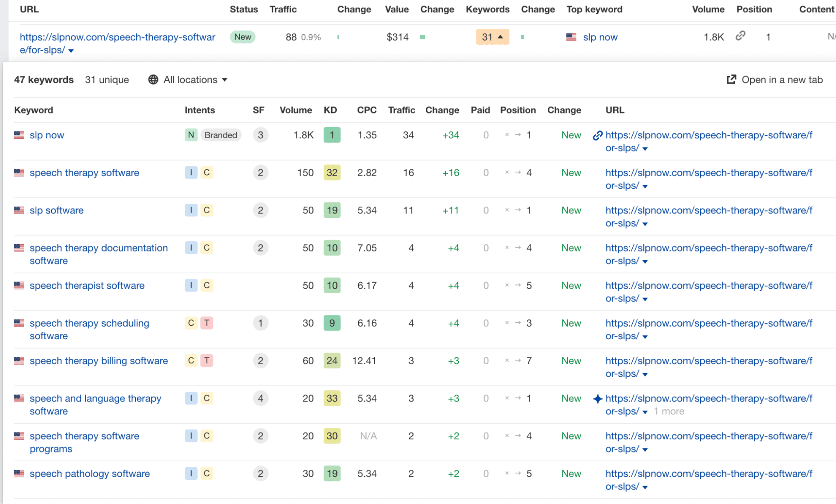This screenshot has width=836, height=504.
Task: Click the Branded intent tag for slp now
Action: (221, 135)
